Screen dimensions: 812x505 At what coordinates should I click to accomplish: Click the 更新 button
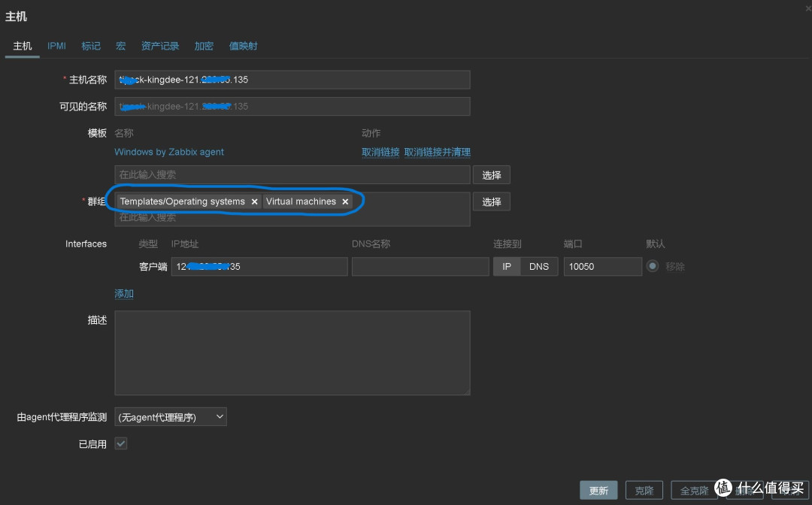pos(598,491)
